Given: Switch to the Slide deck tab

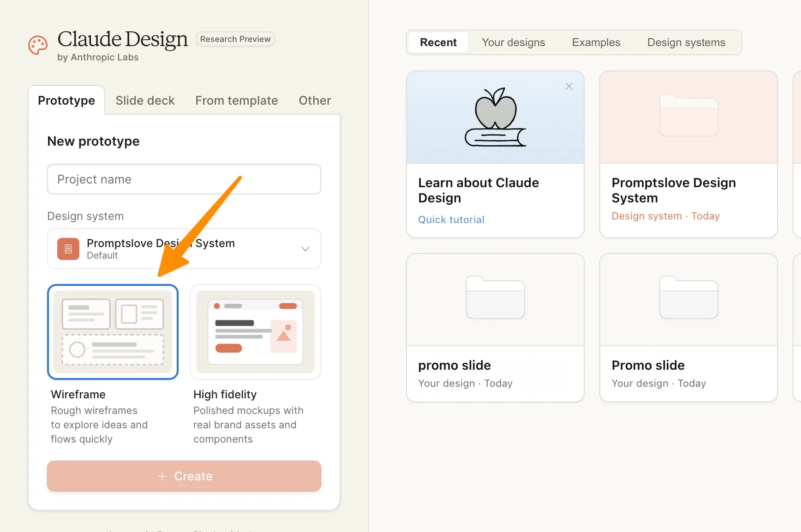Looking at the screenshot, I should click(x=145, y=100).
